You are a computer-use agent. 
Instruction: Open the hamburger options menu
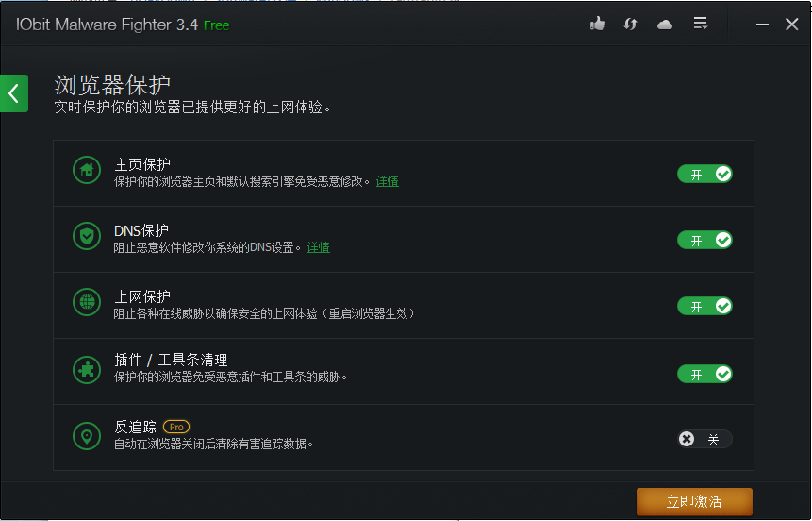pyautogui.click(x=701, y=24)
